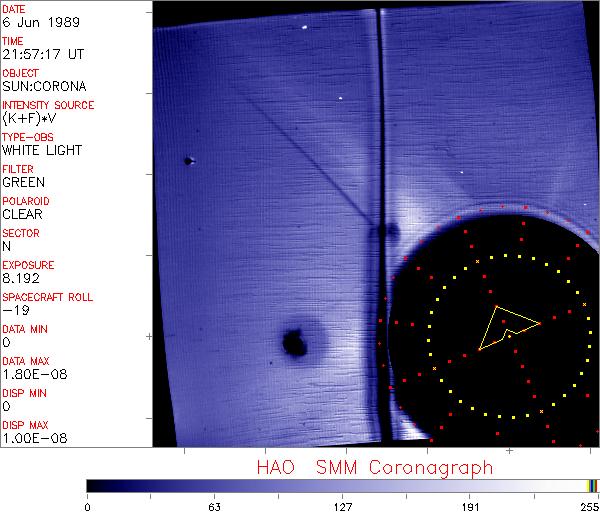
Task: Click the WHITE LIGHT observation type
Action: pyautogui.click(x=42, y=150)
